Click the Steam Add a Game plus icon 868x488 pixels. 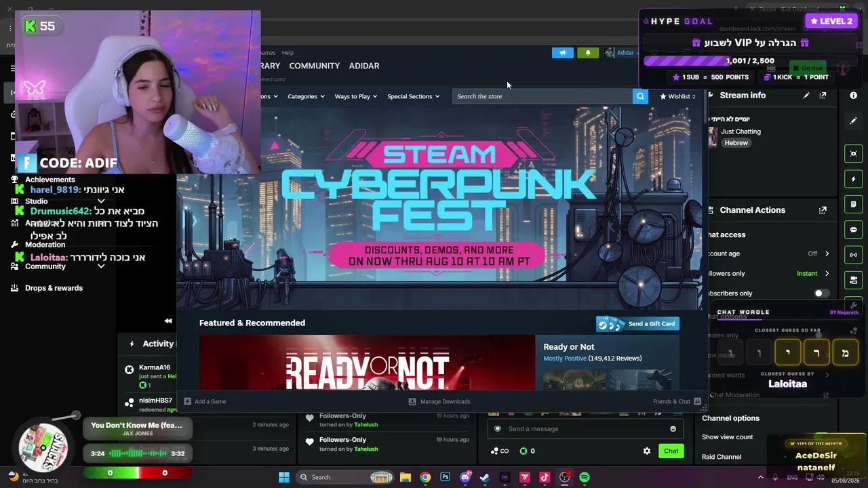tap(188, 401)
